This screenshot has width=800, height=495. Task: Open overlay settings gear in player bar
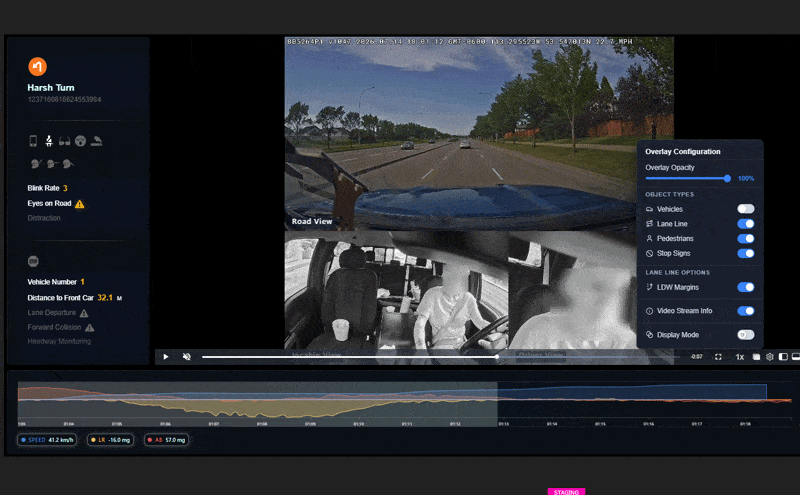pos(770,357)
